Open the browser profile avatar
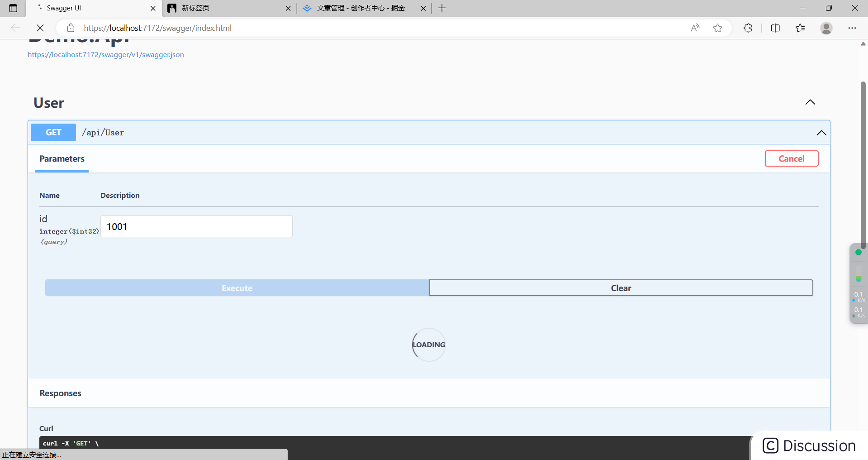868x460 pixels. tap(826, 28)
